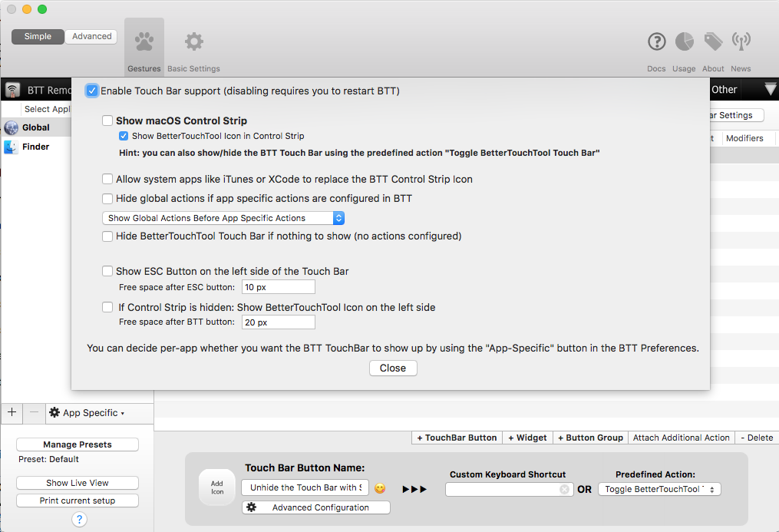779x532 pixels.
Task: Open Show Global Actions Before App Specific dropdown
Action: (223, 218)
